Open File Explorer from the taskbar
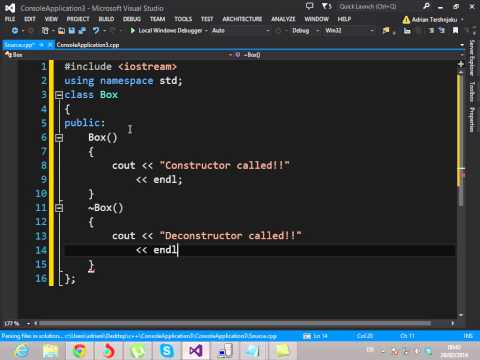 click(x=50, y=351)
